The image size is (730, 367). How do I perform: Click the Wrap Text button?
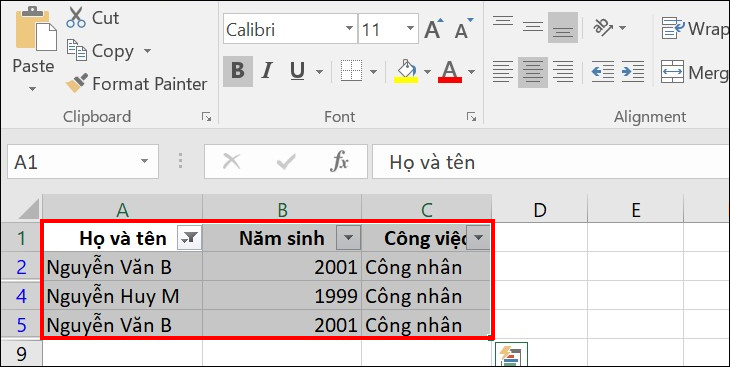pyautogui.click(x=695, y=28)
